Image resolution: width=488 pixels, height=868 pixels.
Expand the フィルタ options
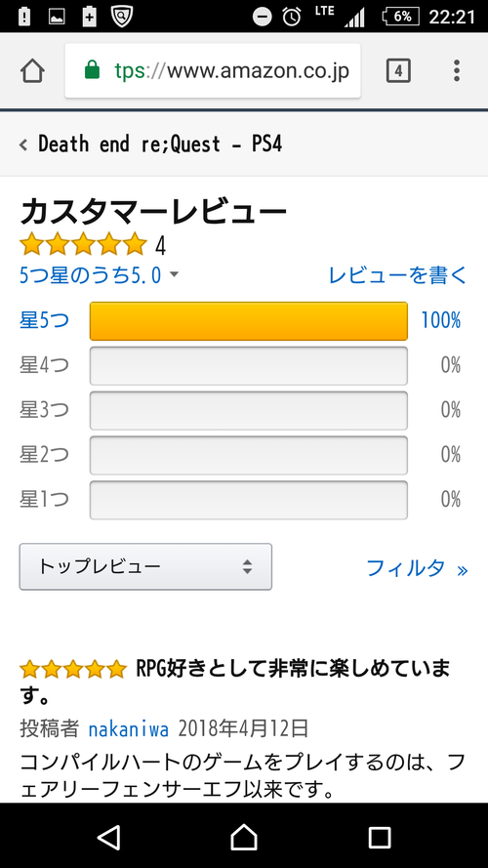click(417, 568)
